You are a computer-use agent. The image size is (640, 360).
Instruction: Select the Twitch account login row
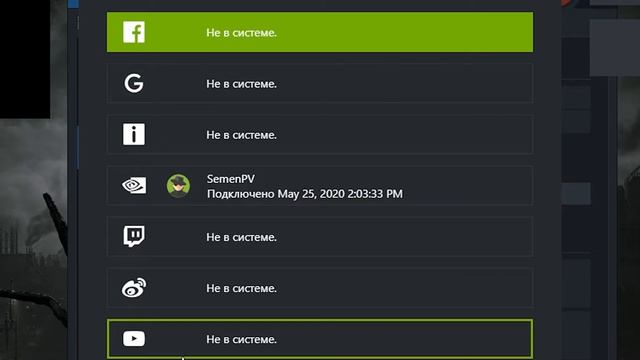click(x=320, y=237)
